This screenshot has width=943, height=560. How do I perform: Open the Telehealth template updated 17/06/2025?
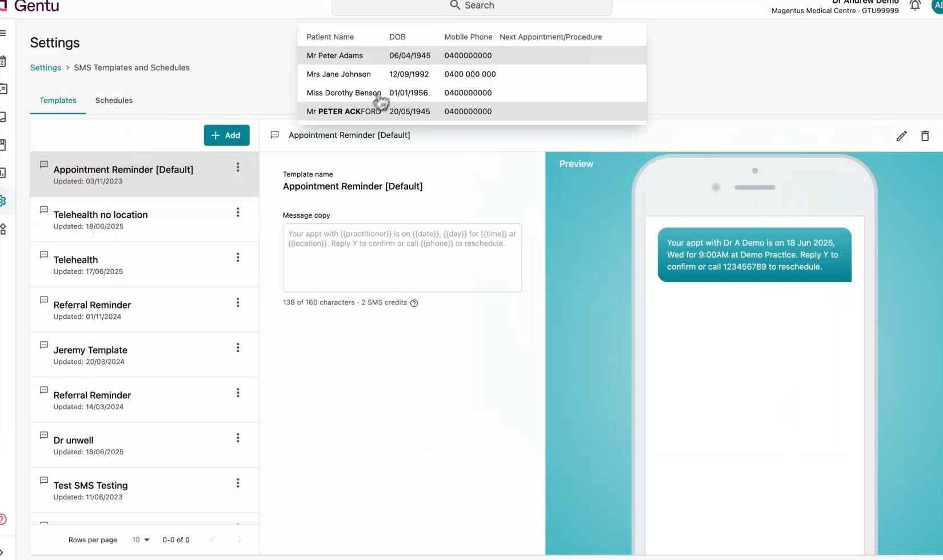pos(145,265)
